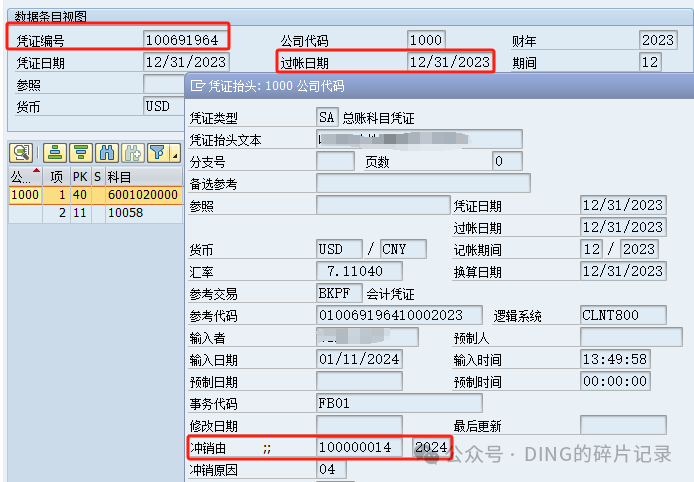Screen dimensions: 694x482
Task: Click the 页数 field showing 0
Action: [x=507, y=162]
